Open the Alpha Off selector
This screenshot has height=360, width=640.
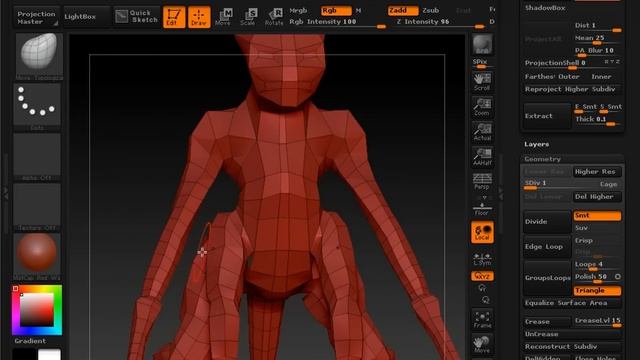coord(37,157)
